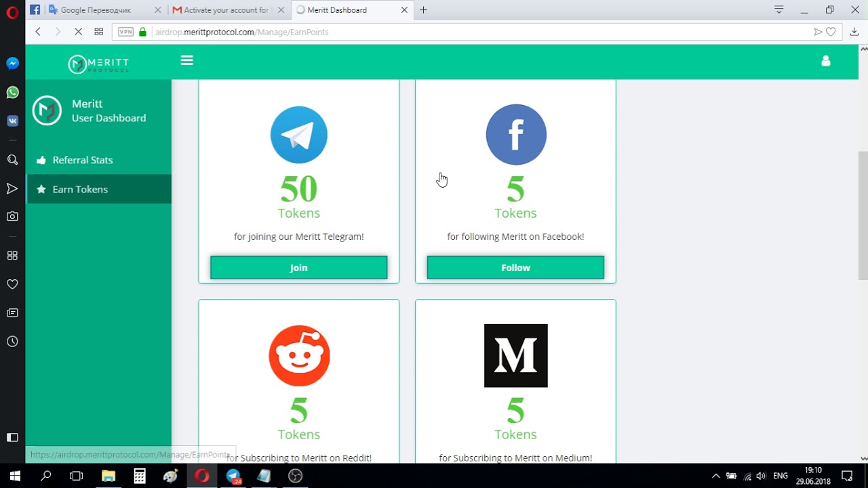
Task: Toggle Opera sidebar panel visibility
Action: pos(12,437)
